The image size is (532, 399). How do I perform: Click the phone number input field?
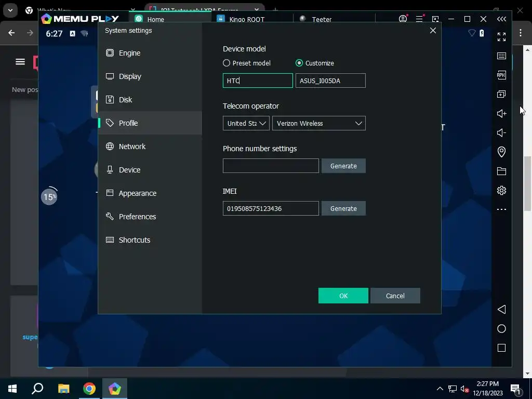coord(271,166)
